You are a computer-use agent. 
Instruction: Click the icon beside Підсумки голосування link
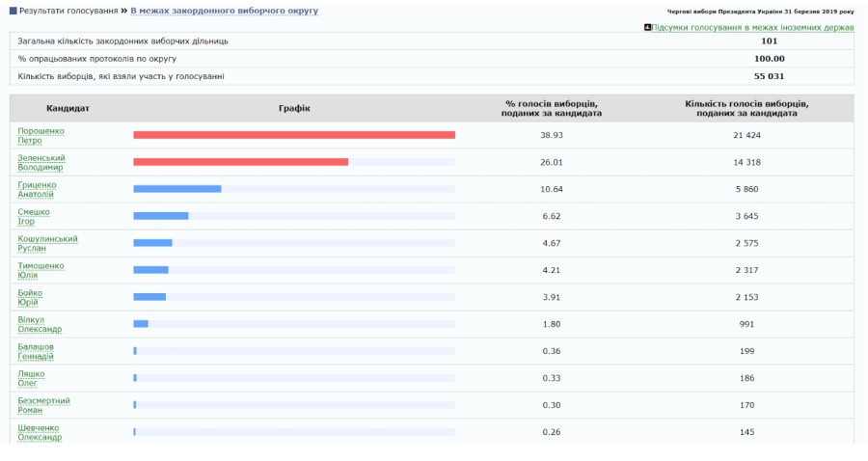click(647, 27)
